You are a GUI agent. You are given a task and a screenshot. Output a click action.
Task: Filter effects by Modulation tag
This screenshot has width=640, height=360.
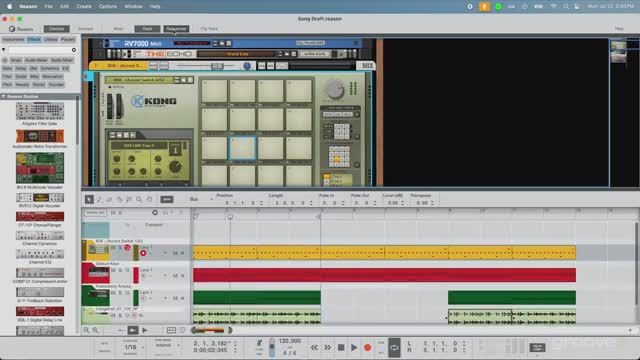(x=52, y=76)
